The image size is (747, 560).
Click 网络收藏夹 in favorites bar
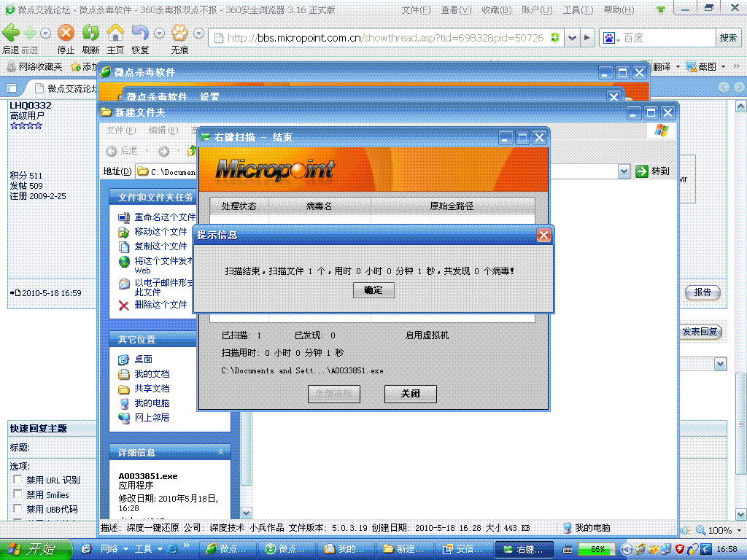(35, 66)
